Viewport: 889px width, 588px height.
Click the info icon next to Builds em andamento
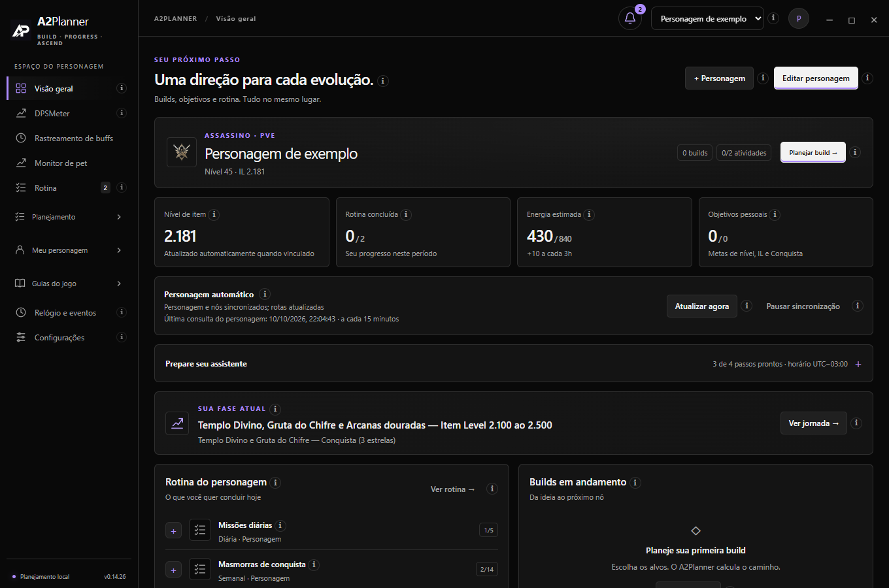[x=635, y=483]
